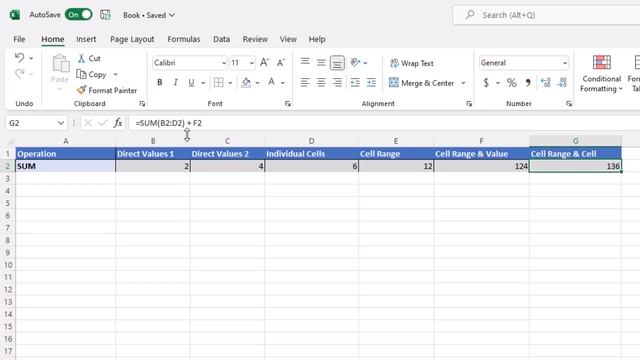Click in the formula bar text

(x=169, y=123)
